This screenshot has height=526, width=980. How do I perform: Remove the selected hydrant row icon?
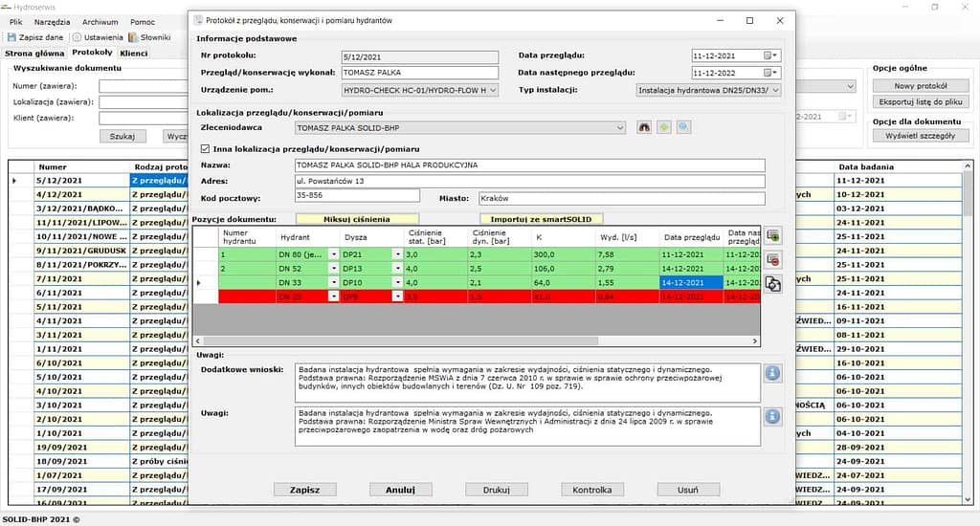click(x=773, y=260)
